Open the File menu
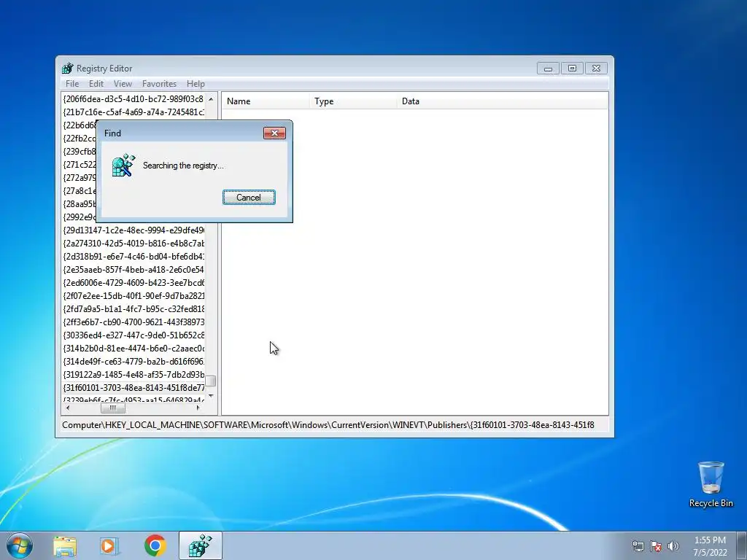 click(x=72, y=83)
